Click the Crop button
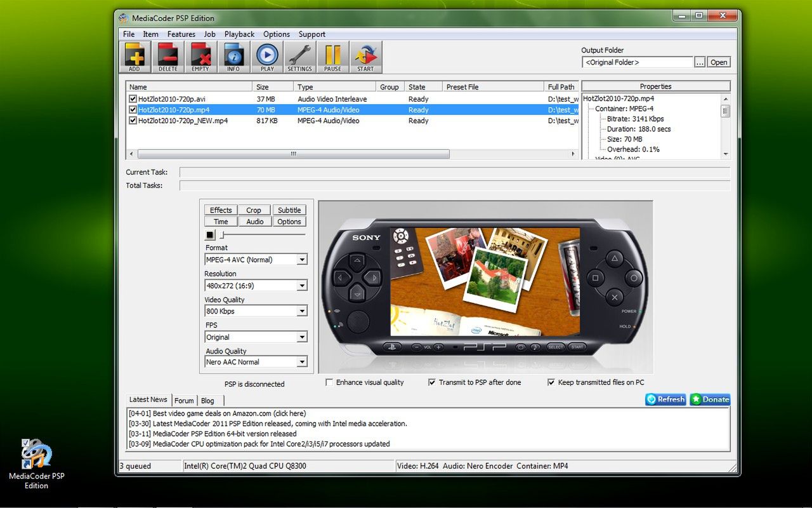Image resolution: width=812 pixels, height=508 pixels. pos(254,210)
